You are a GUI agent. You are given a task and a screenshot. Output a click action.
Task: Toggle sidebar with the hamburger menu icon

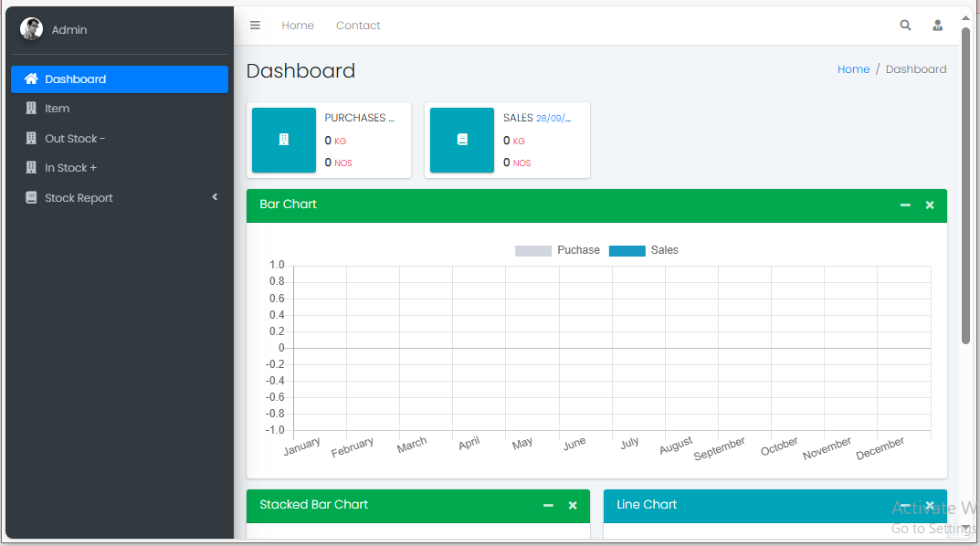click(x=255, y=26)
